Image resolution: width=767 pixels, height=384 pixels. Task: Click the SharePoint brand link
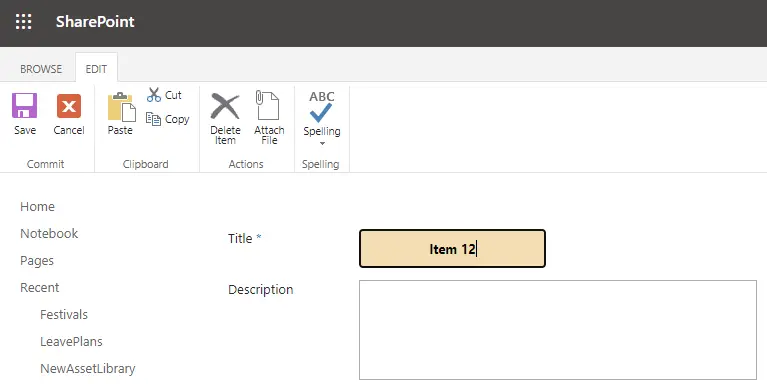(95, 22)
